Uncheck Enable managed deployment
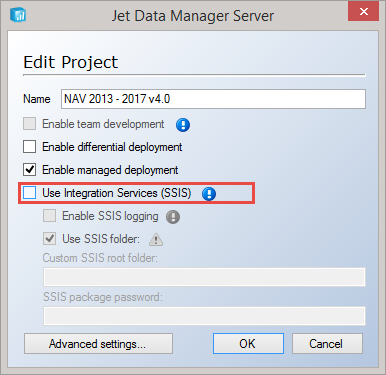The image size is (386, 375). pyautogui.click(x=30, y=170)
